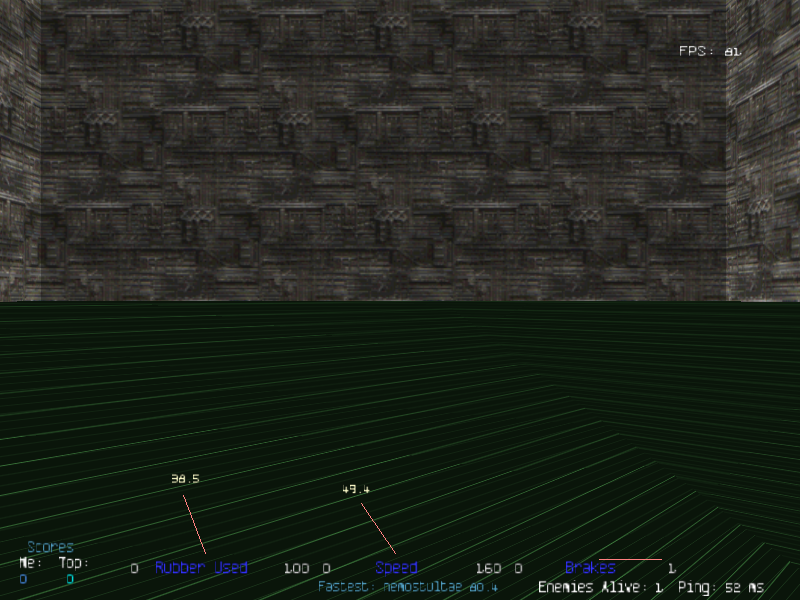Click the 160 maximum on speed gauge
The height and width of the screenshot is (600, 800).
[x=488, y=569]
